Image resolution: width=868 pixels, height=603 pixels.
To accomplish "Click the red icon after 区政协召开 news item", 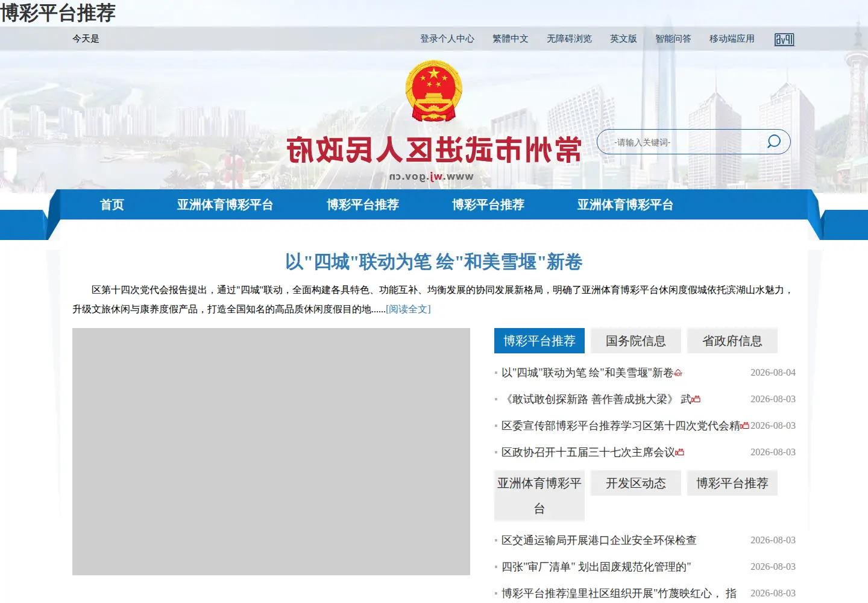I will click(680, 452).
